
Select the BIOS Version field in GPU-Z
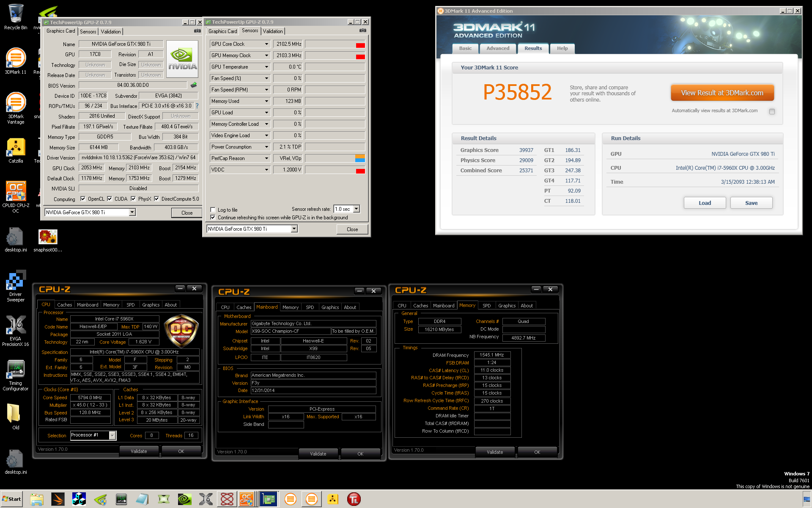(133, 85)
